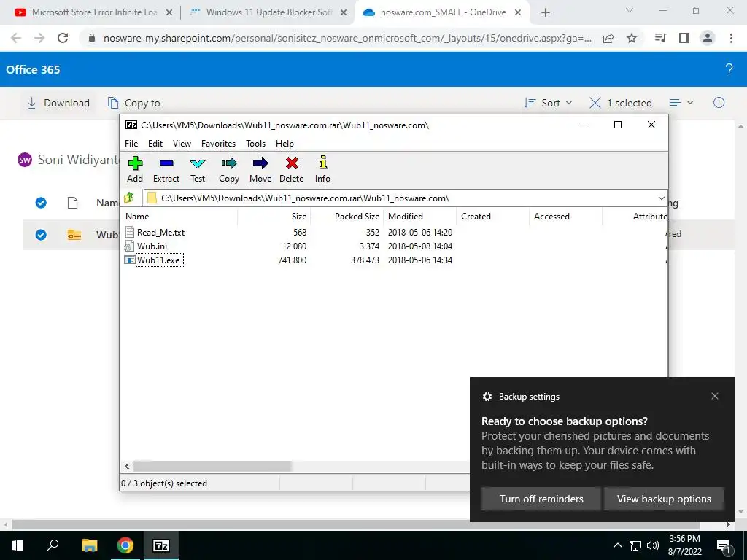Open Chrome side panel
This screenshot has height=560, width=747.
click(684, 38)
